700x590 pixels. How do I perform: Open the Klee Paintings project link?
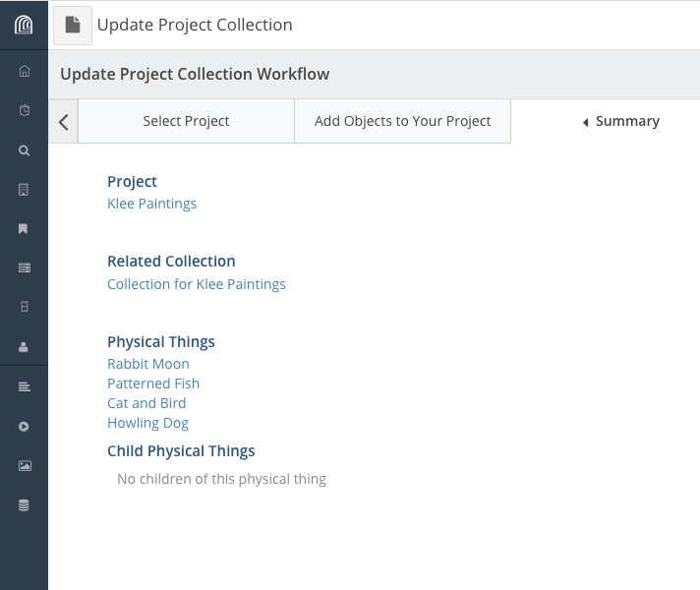(x=151, y=204)
